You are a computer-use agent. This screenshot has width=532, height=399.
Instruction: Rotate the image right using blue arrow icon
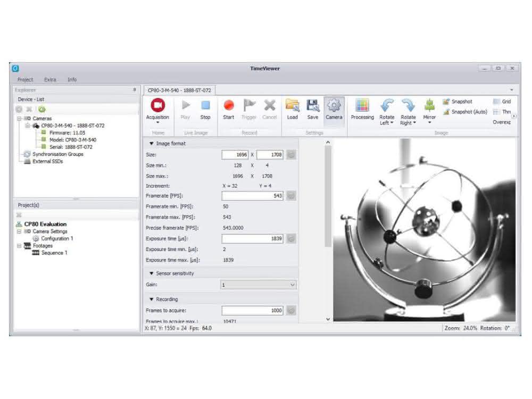pyautogui.click(x=408, y=105)
